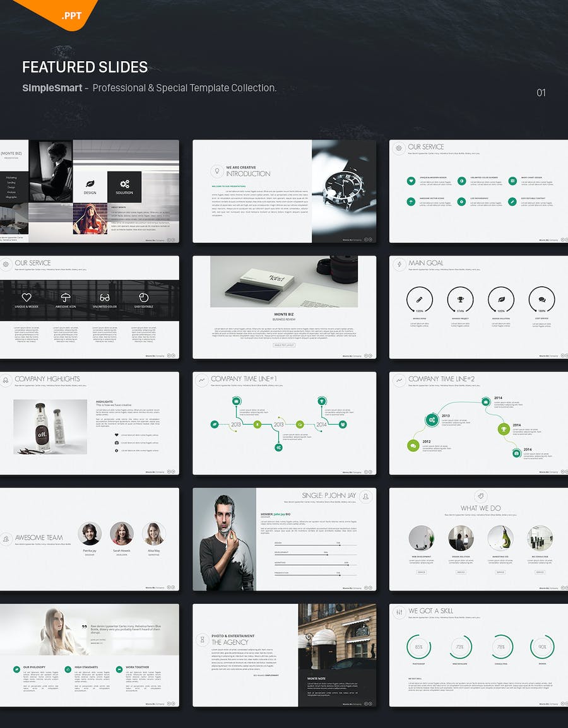The width and height of the screenshot is (568, 728).
Task: Click the 85% Photoshop skill ring
Action: tap(418, 647)
